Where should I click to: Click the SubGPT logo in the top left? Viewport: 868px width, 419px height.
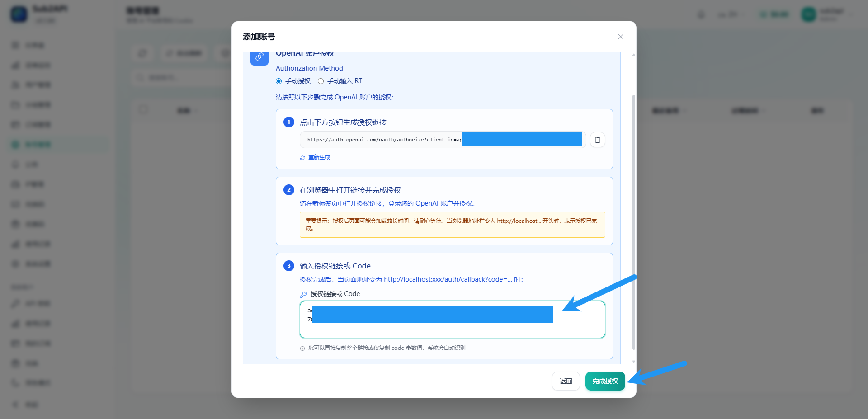pyautogui.click(x=19, y=14)
